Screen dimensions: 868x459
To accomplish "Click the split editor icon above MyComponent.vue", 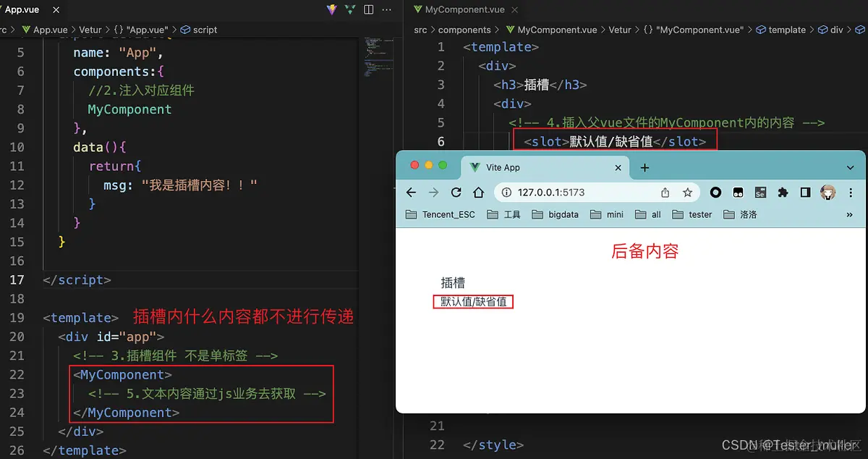I will pos(369,9).
